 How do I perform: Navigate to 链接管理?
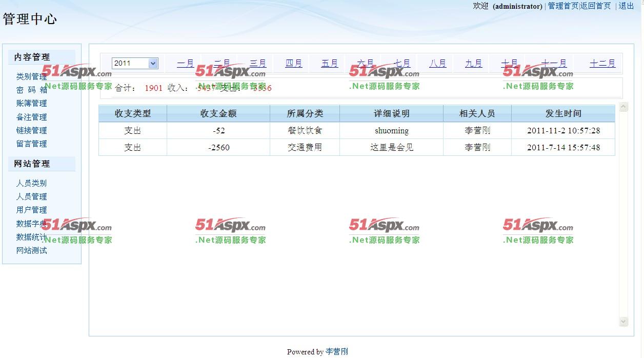tap(31, 130)
